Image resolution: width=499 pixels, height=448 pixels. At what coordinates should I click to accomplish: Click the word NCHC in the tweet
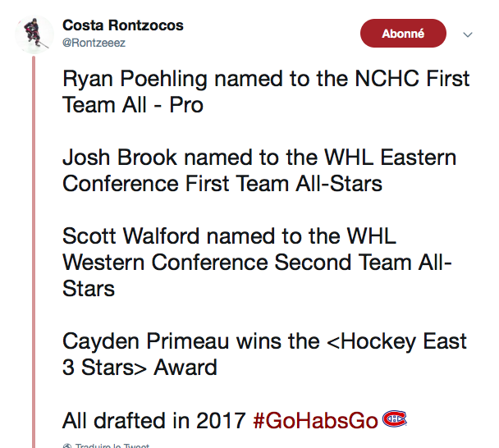tap(387, 78)
